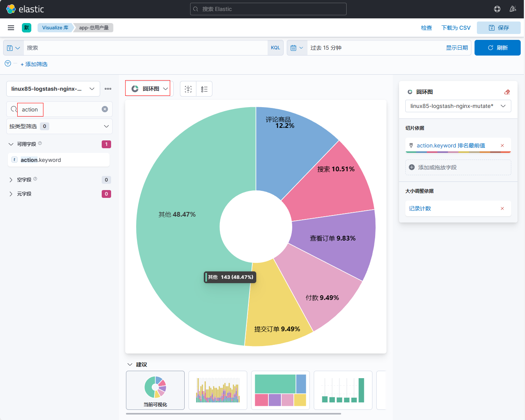Open the 按类型筛选 filter dropdown
This screenshot has height=420, width=525.
pyautogui.click(x=59, y=126)
